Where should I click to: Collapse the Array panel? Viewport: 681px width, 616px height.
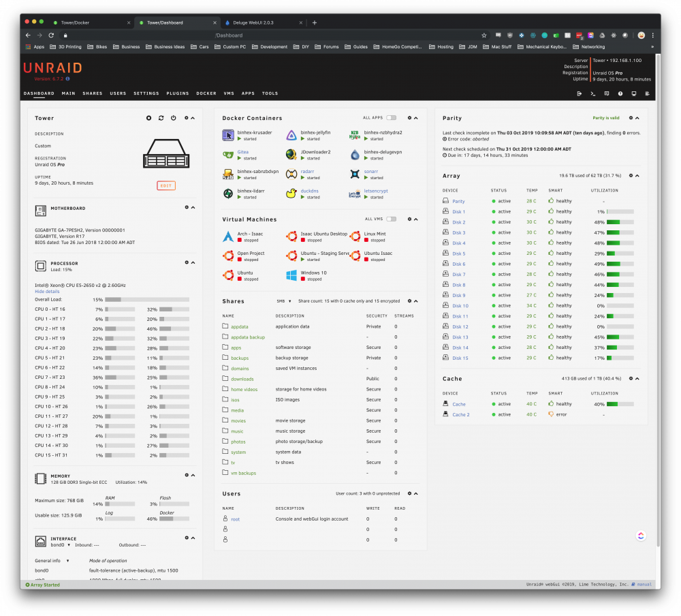tap(637, 176)
